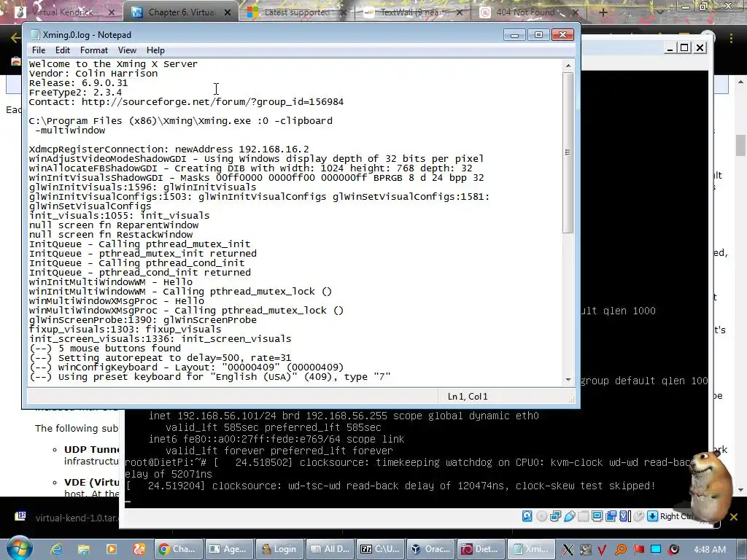Switch to the Age... taskbar button
This screenshot has width=747, height=560.
pyautogui.click(x=228, y=549)
